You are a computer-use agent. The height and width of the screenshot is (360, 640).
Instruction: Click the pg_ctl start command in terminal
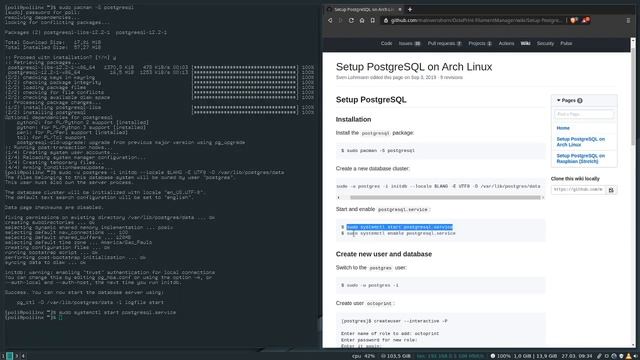[x=90, y=302]
